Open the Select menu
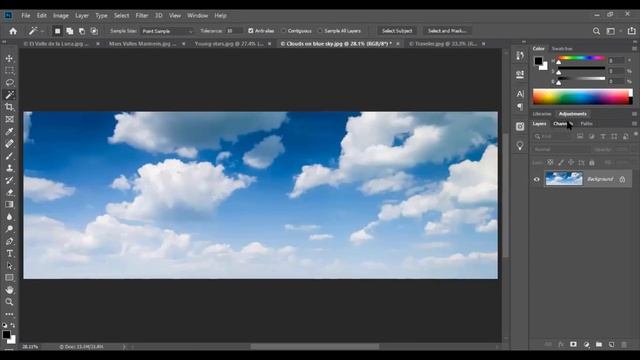 [121, 16]
